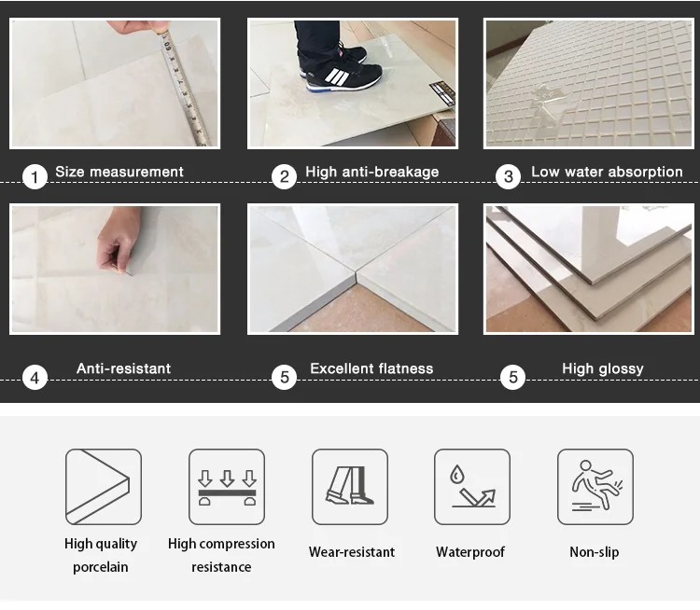Viewport: 700px width, 610px height.
Task: Click the number 2 circle badge
Action: (285, 176)
